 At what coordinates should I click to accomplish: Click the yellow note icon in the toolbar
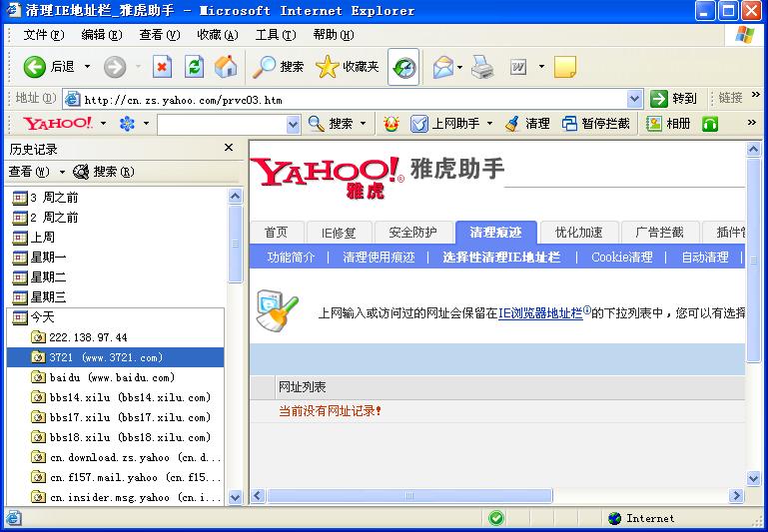[564, 67]
